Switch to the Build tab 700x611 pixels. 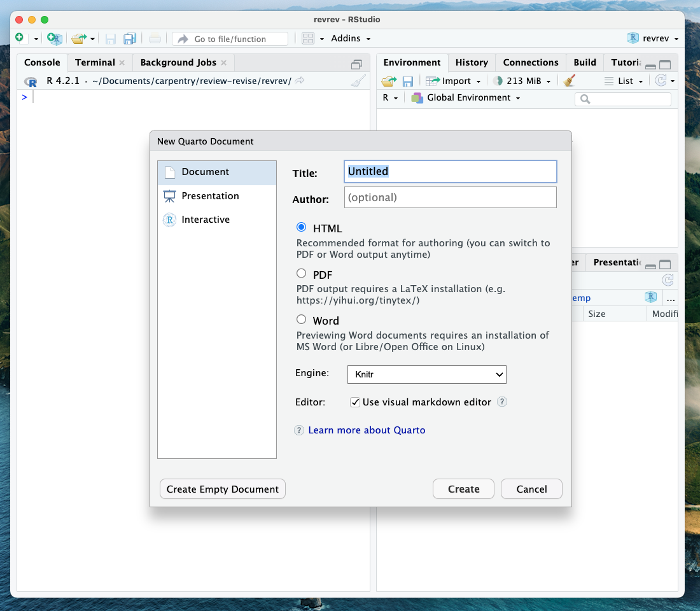(585, 62)
